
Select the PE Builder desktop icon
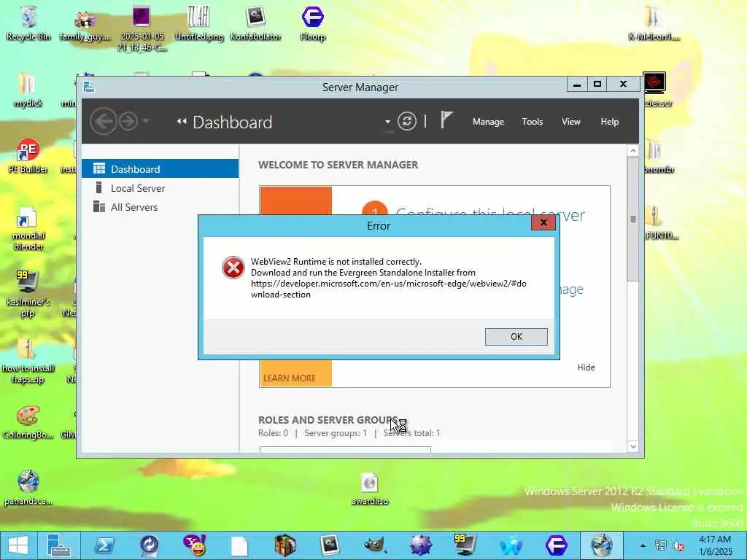click(x=28, y=156)
